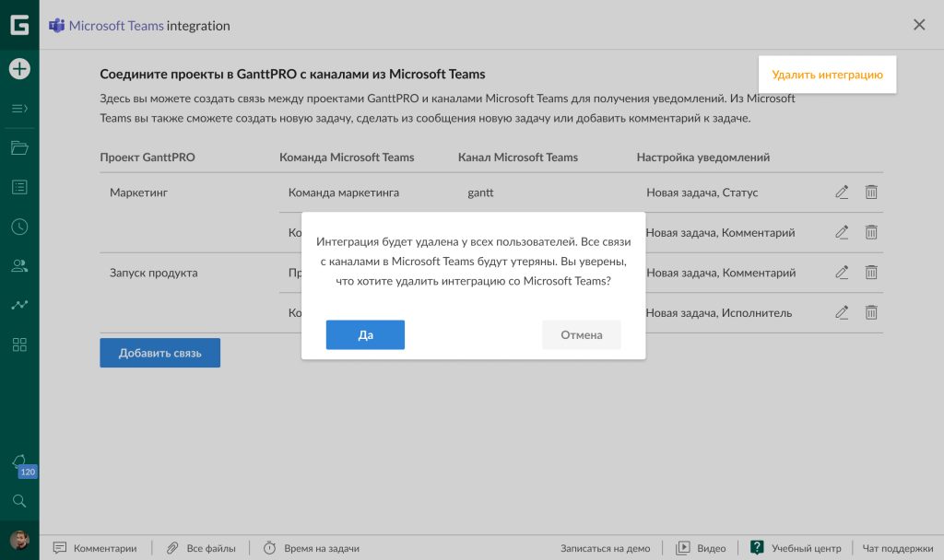Click 'Удалить интеграцию' at top right
The image size is (944, 560).
click(827, 74)
